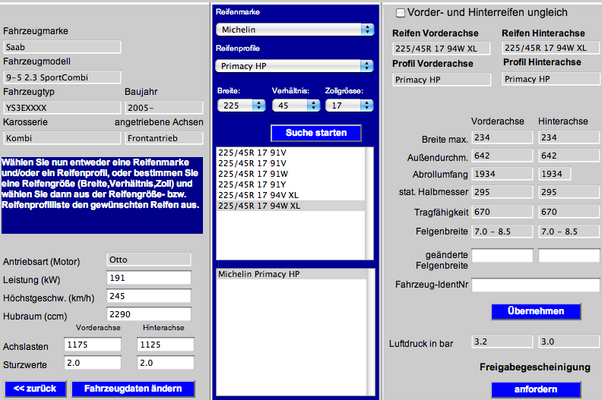Click Luftdruck Vorderachse field 3.2
The width and height of the screenshot is (602, 400).
tap(502, 342)
